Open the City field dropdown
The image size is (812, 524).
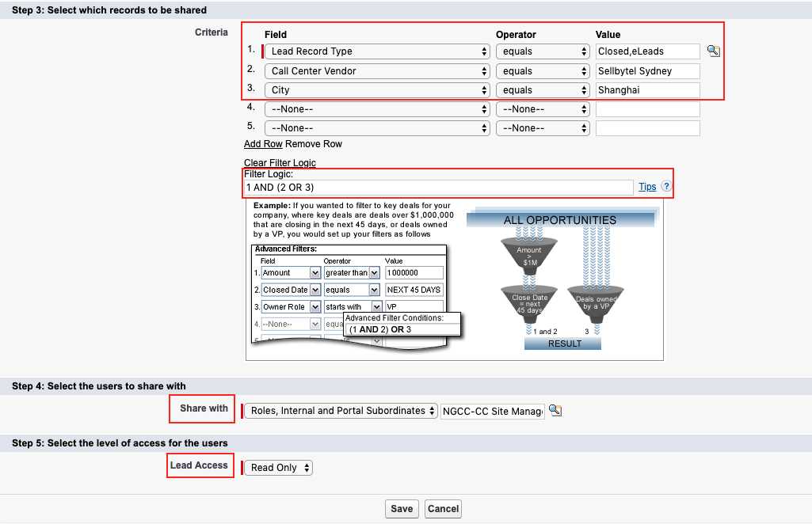pyautogui.click(x=377, y=90)
